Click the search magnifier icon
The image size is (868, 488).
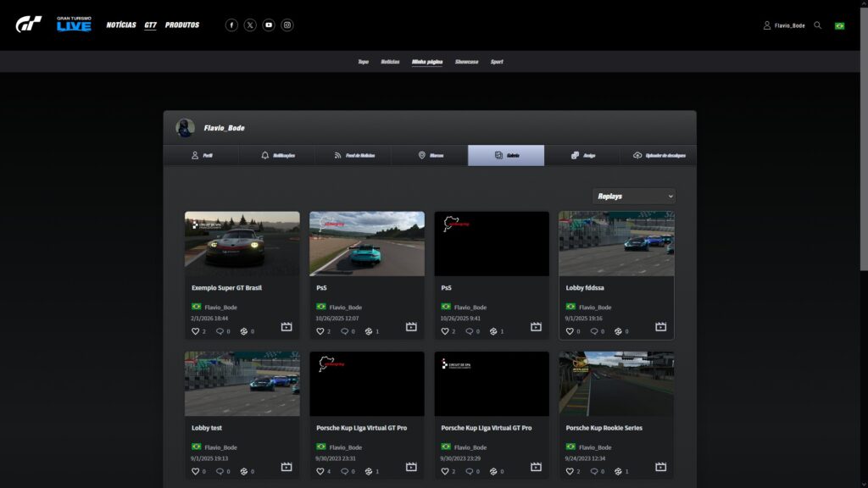(818, 25)
